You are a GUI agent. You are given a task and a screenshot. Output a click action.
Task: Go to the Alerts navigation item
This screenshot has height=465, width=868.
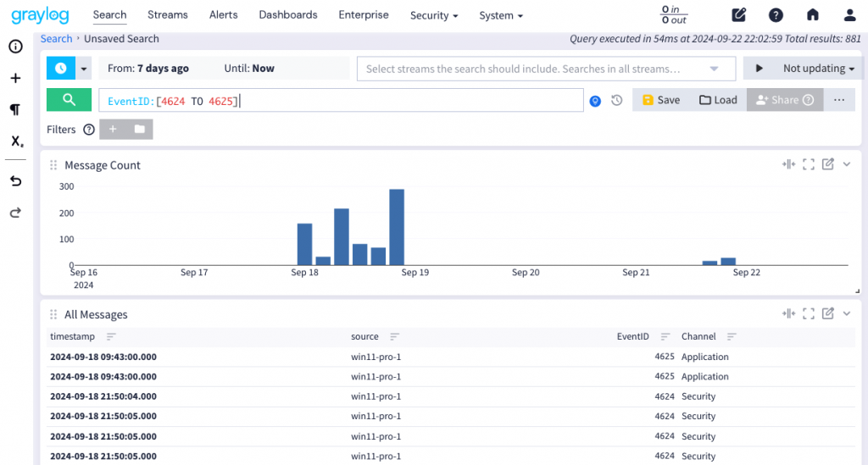[x=223, y=15]
